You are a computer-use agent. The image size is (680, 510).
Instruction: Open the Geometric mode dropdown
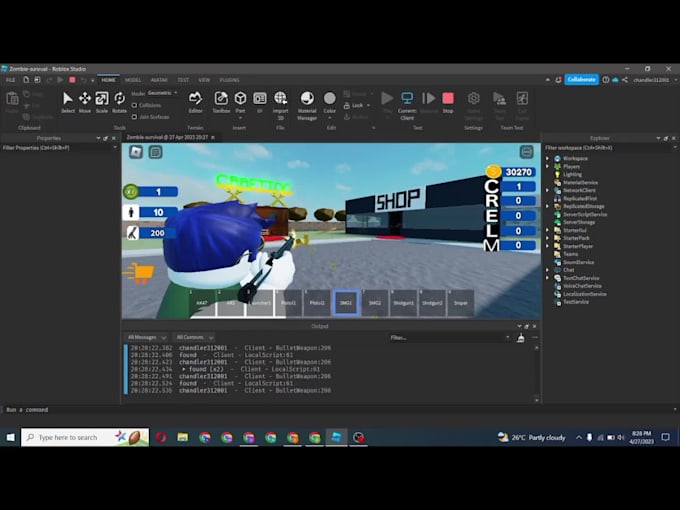click(x=163, y=93)
